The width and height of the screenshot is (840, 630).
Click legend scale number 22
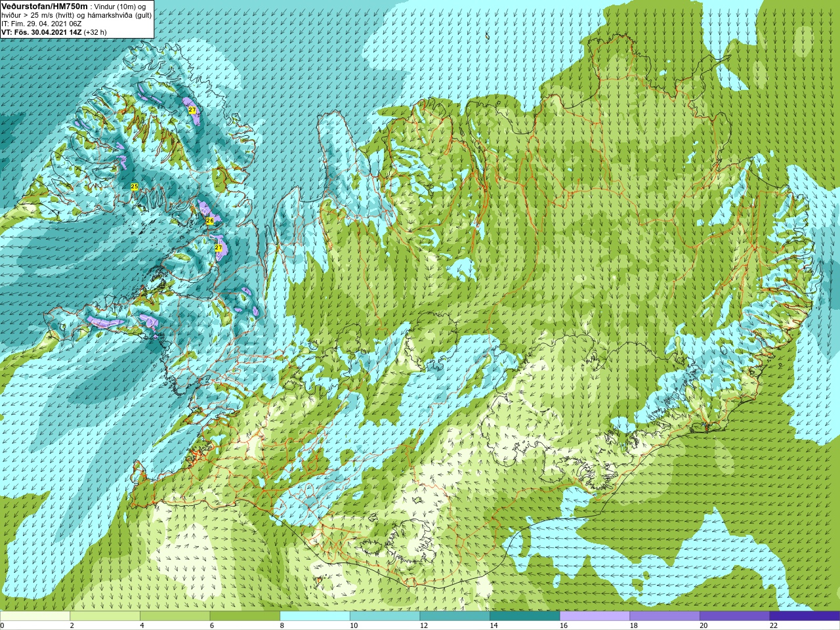pyautogui.click(x=773, y=625)
